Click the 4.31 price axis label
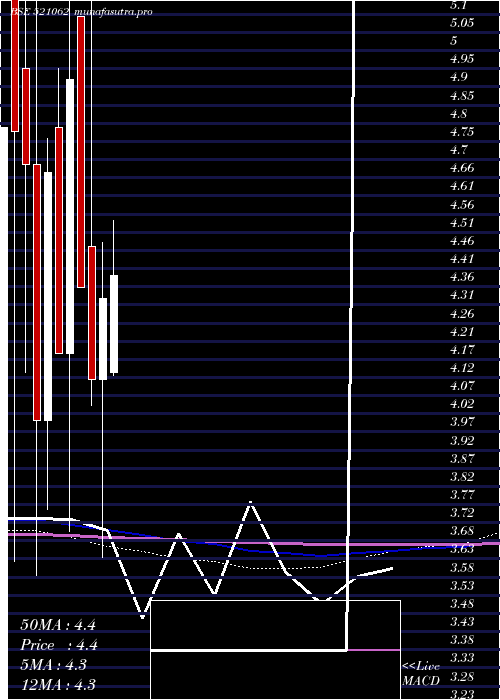Viewport: 500px width, 700px height. [x=462, y=295]
